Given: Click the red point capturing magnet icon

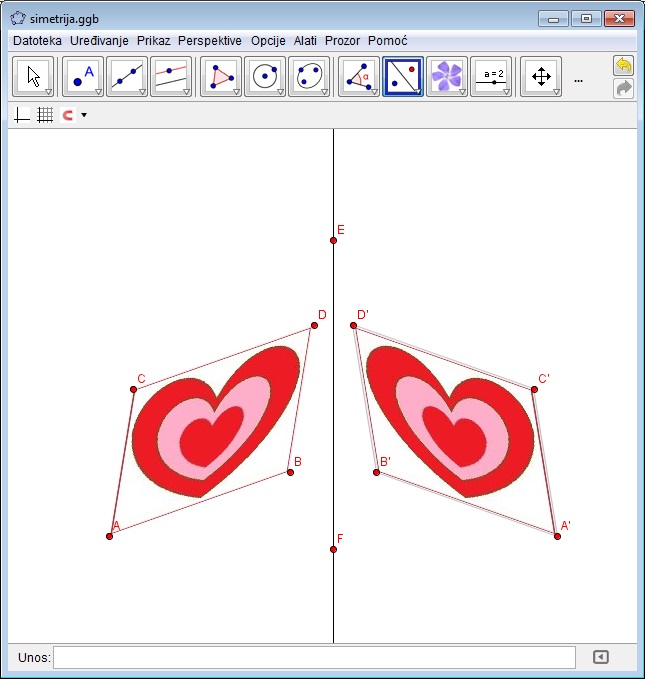Looking at the screenshot, I should coord(68,115).
